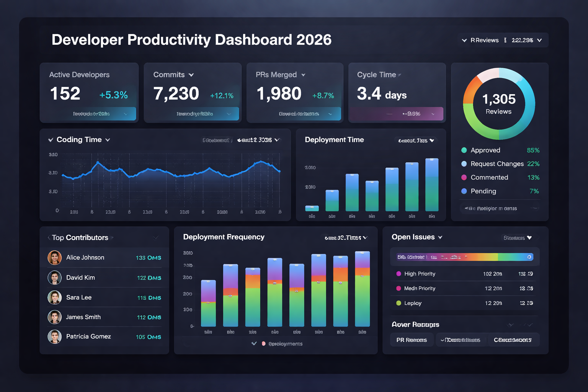Viewport: 588px width, 392px height.
Task: Click the 3.4 days Cycle Time value
Action: pos(382,94)
